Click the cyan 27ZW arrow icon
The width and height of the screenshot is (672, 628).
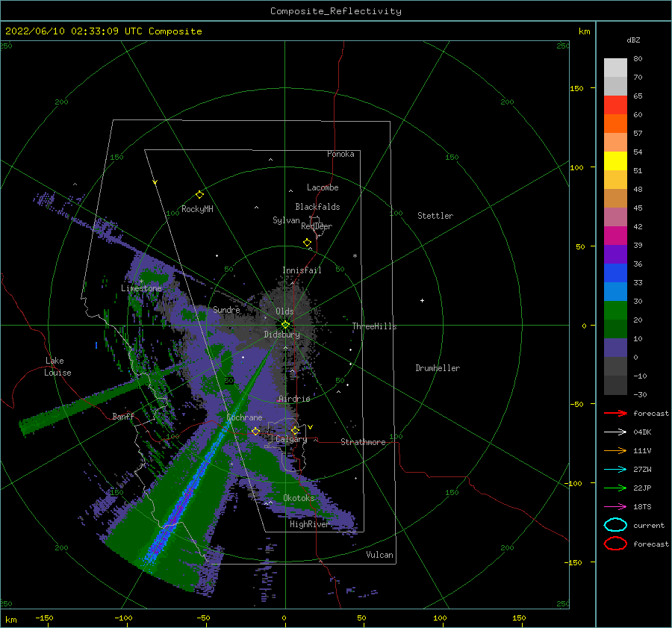615,470
